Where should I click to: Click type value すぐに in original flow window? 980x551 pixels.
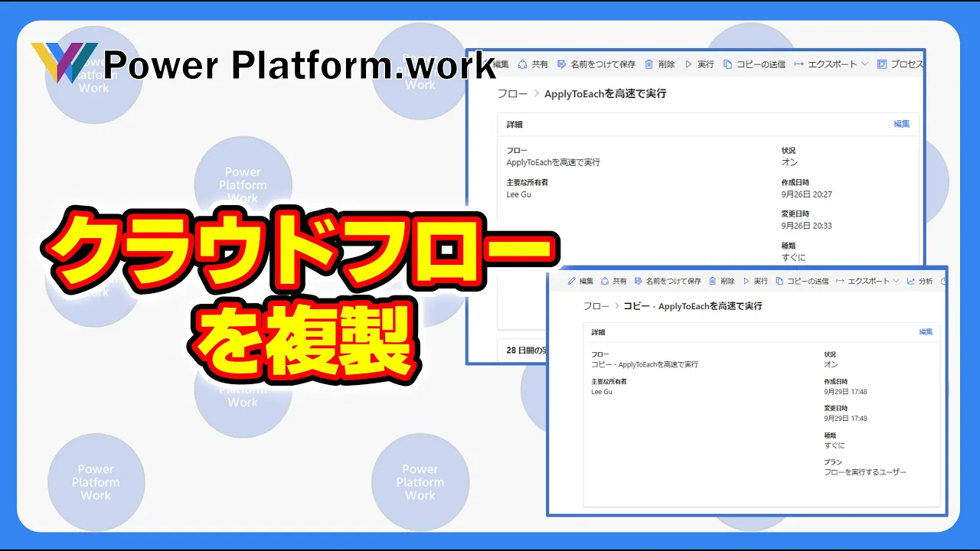coord(793,257)
